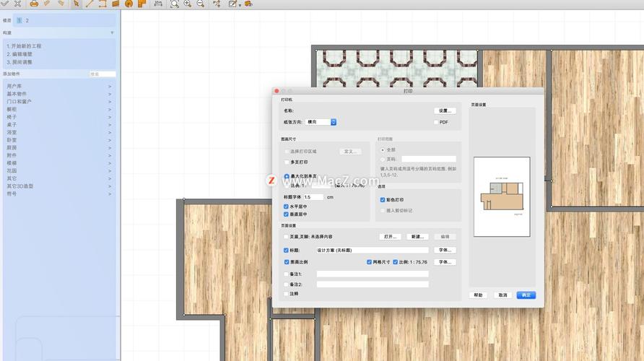The image size is (644, 361).
Task: Click the orange 3D box view icon
Action: click(x=248, y=4)
